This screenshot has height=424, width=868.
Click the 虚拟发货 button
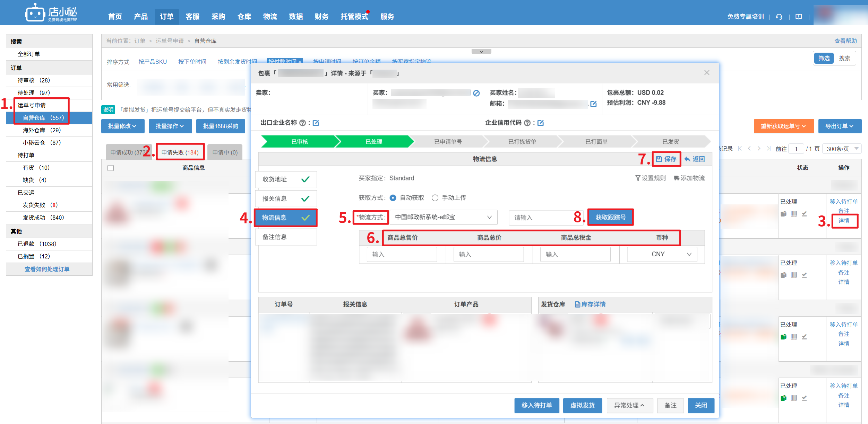582,405
